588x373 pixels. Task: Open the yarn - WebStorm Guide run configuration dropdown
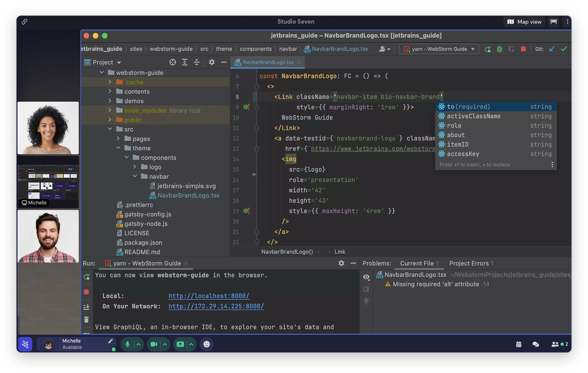[x=439, y=49]
